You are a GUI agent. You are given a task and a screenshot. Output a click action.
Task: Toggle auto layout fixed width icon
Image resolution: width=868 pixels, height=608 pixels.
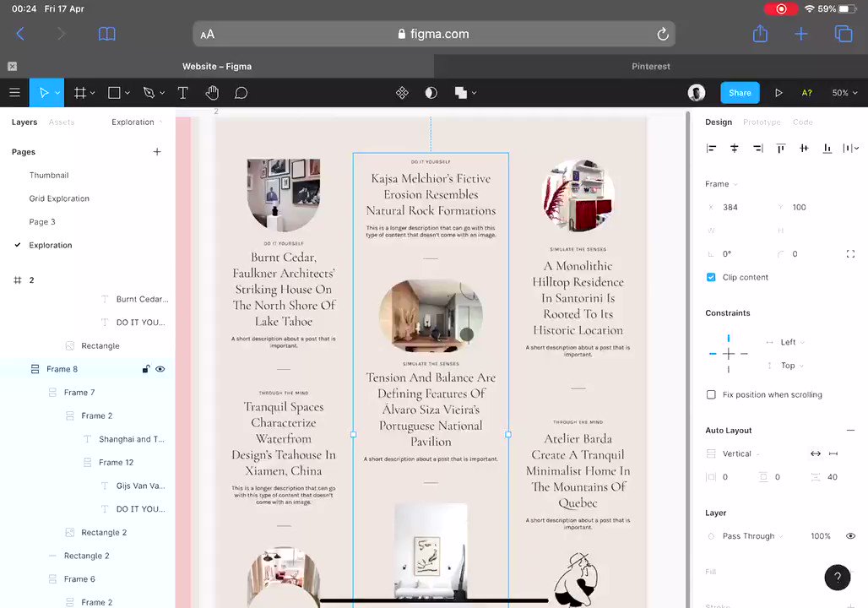833,453
